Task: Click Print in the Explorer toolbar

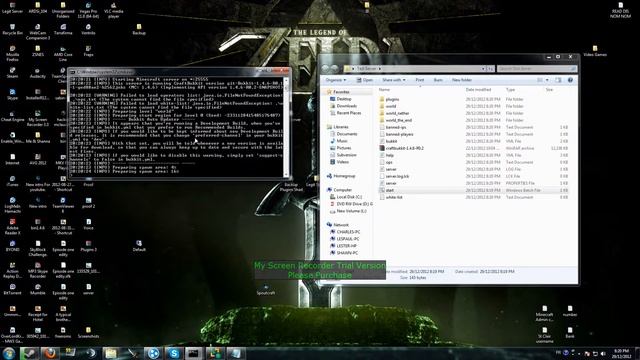Action: pyautogui.click(x=420, y=80)
